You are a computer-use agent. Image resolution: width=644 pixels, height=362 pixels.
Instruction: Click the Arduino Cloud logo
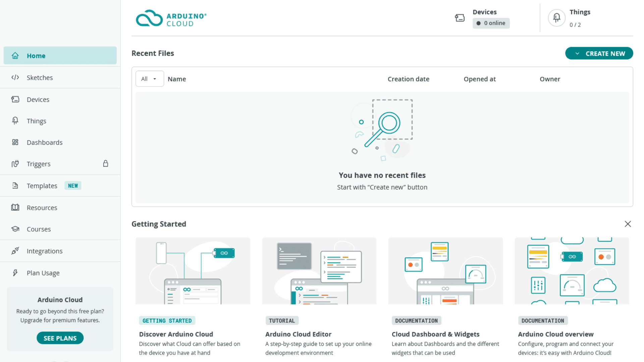[x=171, y=18]
